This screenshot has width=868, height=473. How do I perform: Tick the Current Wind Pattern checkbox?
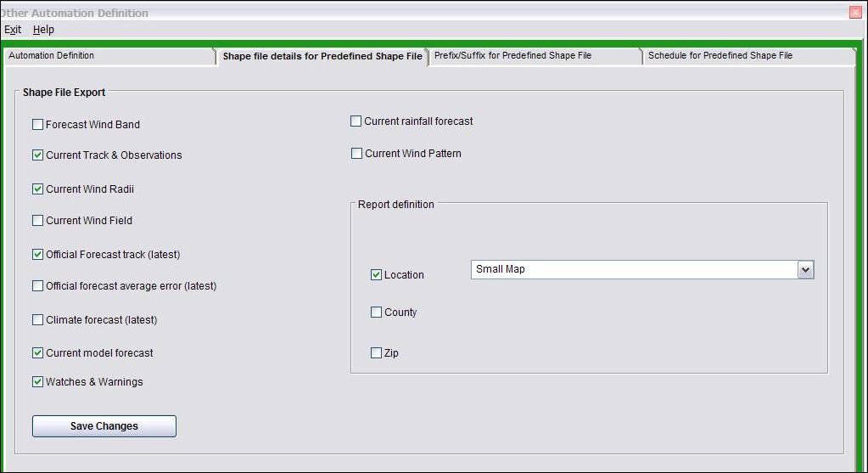[x=356, y=154]
